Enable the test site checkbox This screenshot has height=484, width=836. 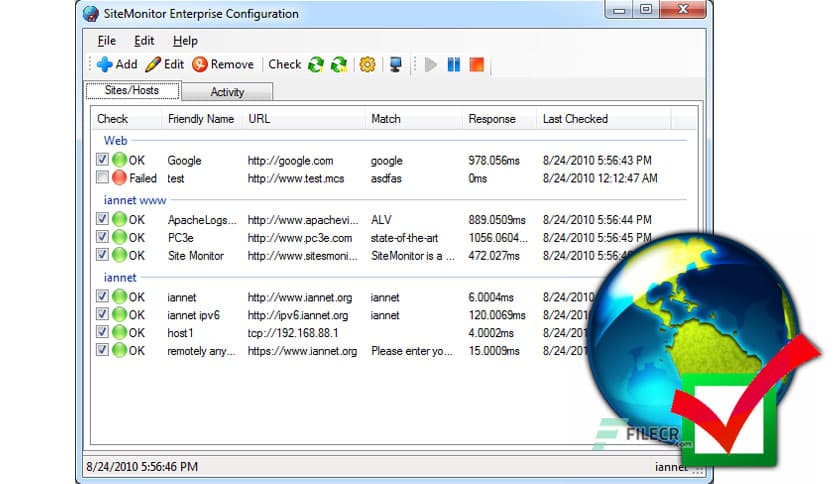[102, 178]
